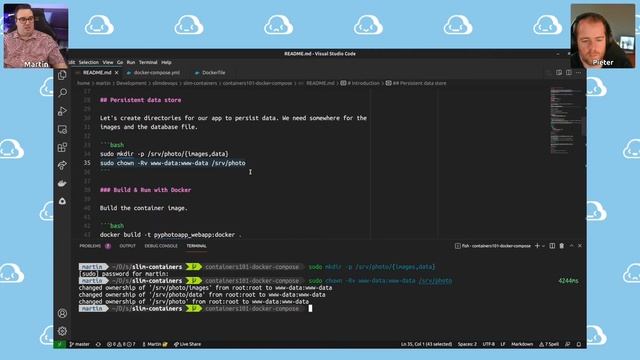Viewport: 640px width, 360px height.
Task: Open the 7 Spell warnings item
Action: coord(549,344)
